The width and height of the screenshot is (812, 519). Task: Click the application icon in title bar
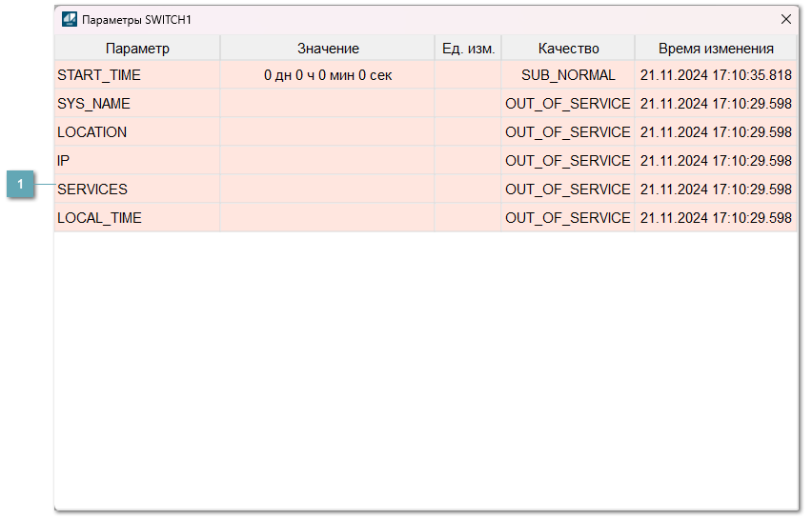[70, 19]
